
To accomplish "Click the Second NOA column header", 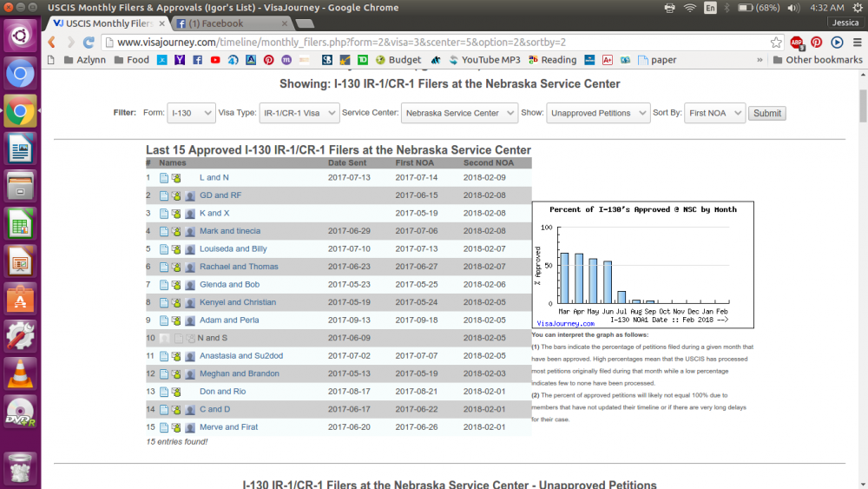I will click(488, 162).
